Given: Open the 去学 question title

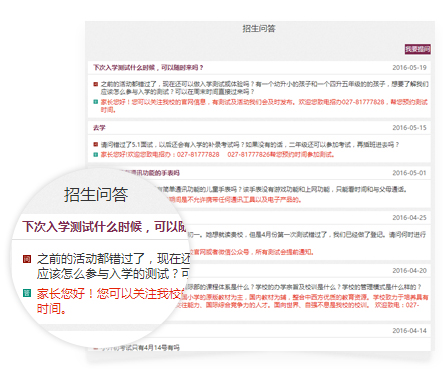Looking at the screenshot, I should [99, 128].
